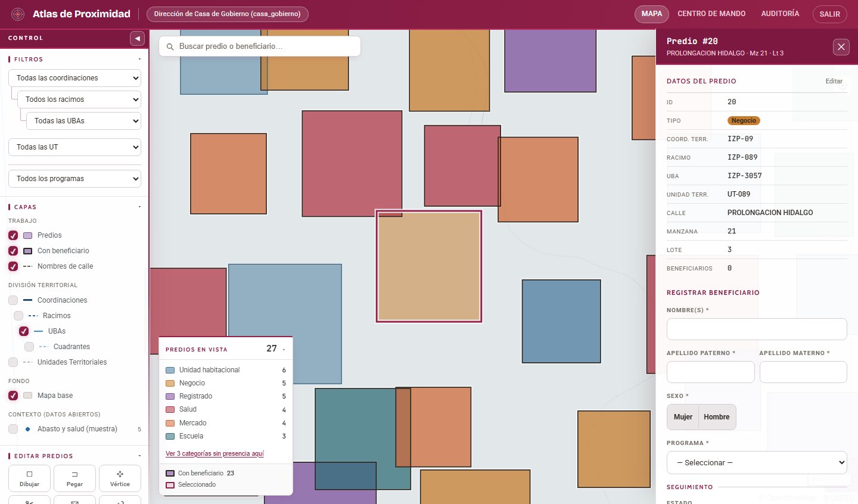The image size is (858, 504).
Task: Click the selected tan predio on the map
Action: [x=429, y=266]
